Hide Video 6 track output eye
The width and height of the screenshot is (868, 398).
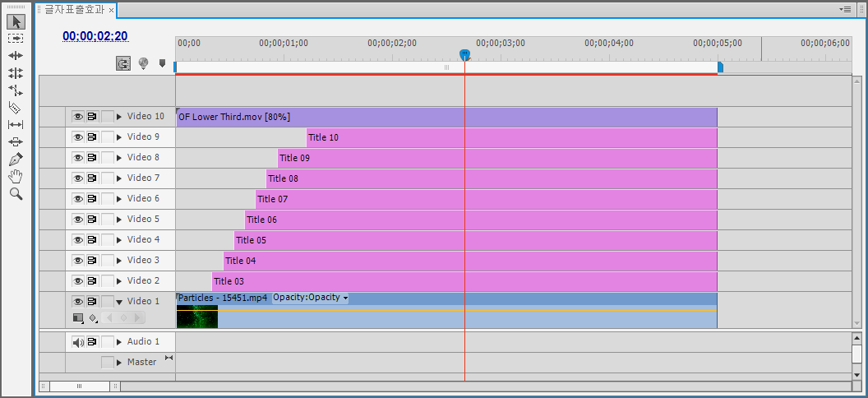pos(78,199)
